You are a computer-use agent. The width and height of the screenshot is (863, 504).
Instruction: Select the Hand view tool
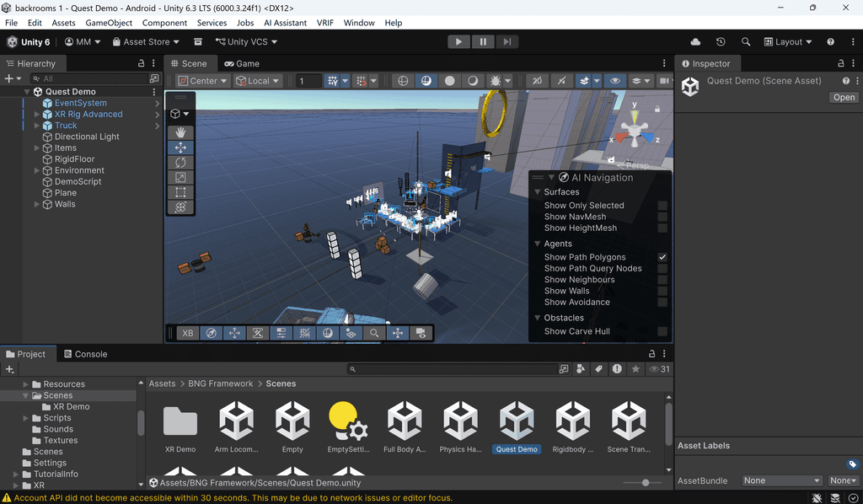click(x=180, y=132)
